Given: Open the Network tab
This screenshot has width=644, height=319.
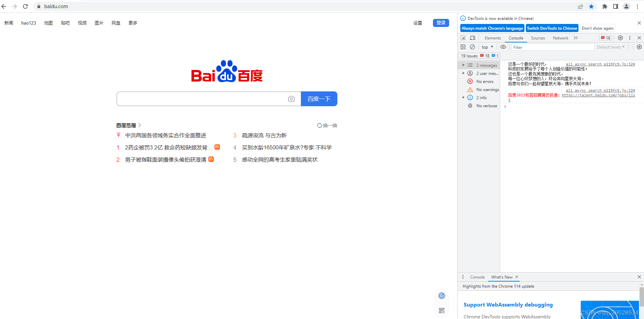Looking at the screenshot, I should click(x=561, y=38).
